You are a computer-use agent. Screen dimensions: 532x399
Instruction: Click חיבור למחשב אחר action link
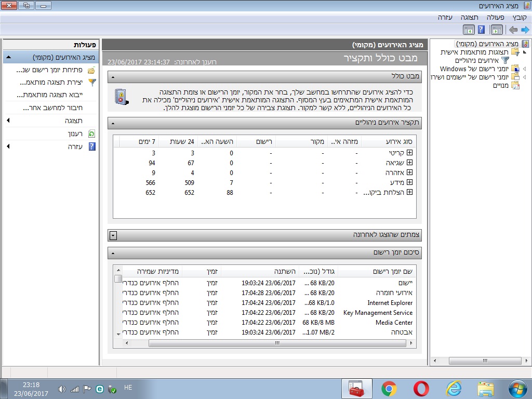[52, 108]
